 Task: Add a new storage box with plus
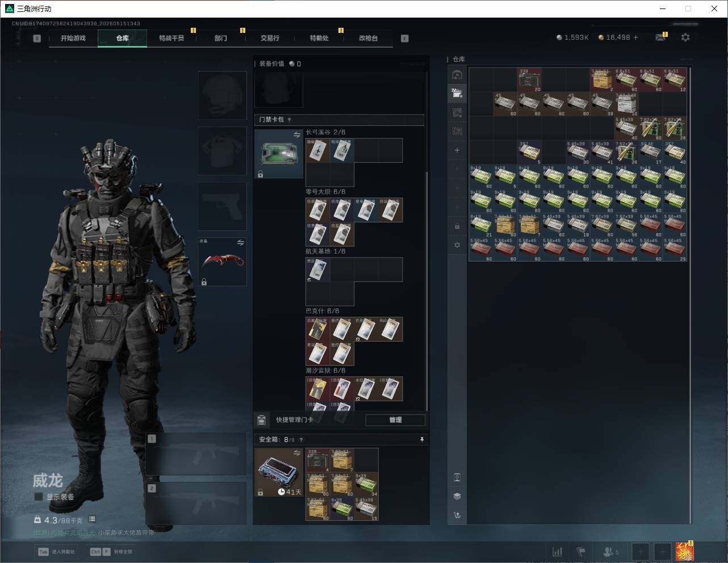point(457,150)
